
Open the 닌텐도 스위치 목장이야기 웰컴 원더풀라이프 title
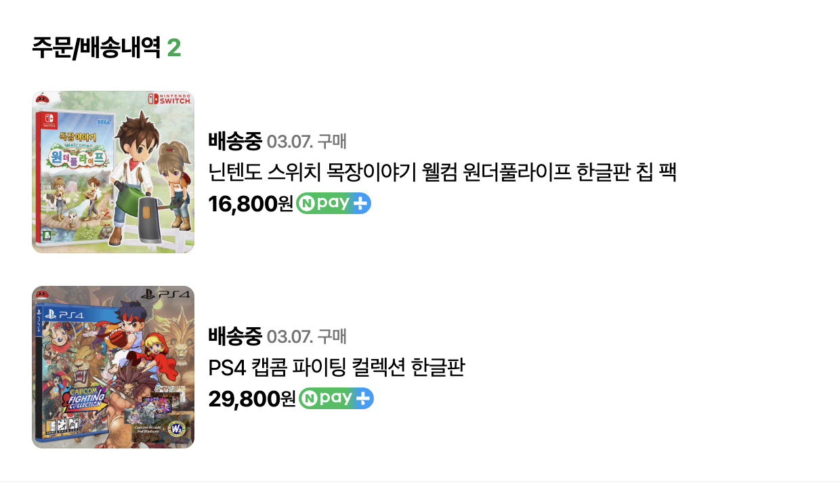point(442,172)
